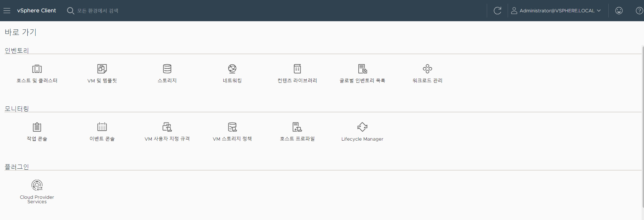Open the 이벤트 콘솔 calendar icon
644x220 pixels.
point(102,127)
